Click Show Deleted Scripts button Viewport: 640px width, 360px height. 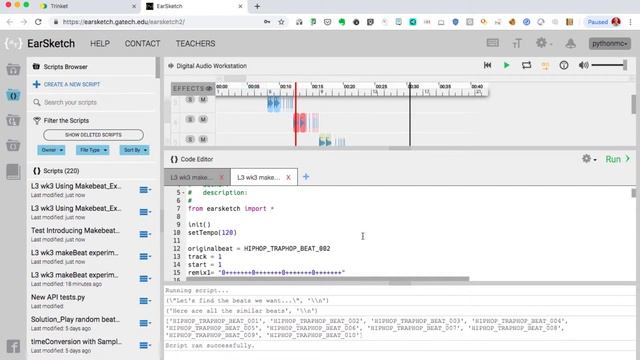(x=93, y=135)
